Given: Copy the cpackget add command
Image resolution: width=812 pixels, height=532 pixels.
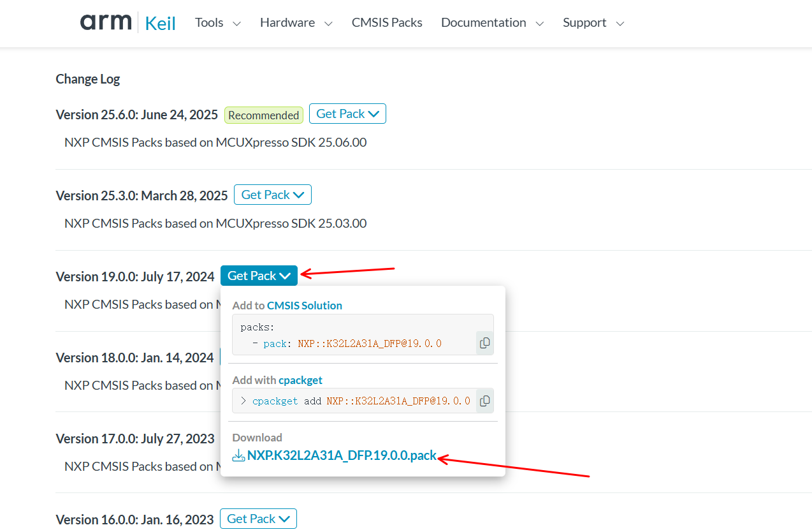Looking at the screenshot, I should pos(484,401).
